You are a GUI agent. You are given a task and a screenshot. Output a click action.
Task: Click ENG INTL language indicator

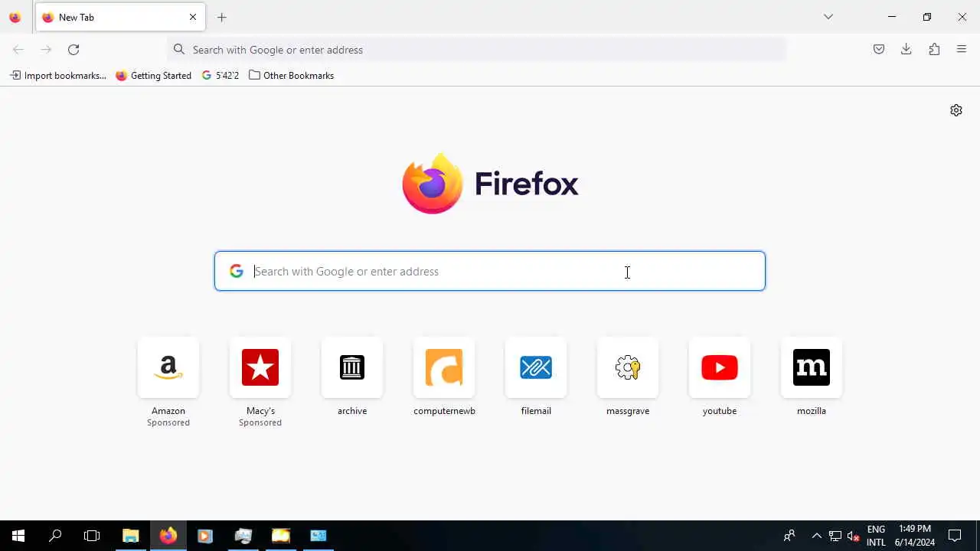pos(876,536)
